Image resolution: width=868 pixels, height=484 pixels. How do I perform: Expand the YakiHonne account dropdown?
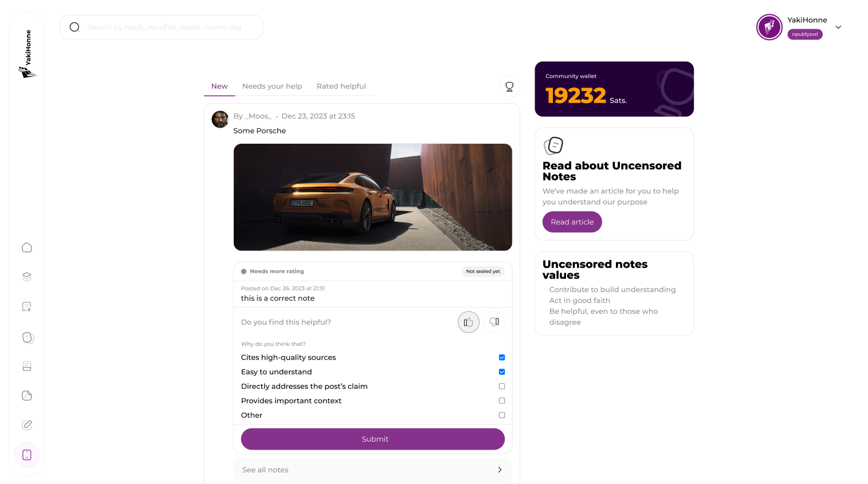coord(838,27)
